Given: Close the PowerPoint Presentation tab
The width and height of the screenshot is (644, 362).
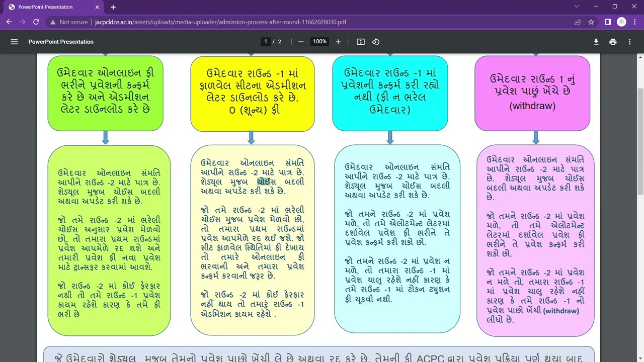Looking at the screenshot, I should pos(97,7).
